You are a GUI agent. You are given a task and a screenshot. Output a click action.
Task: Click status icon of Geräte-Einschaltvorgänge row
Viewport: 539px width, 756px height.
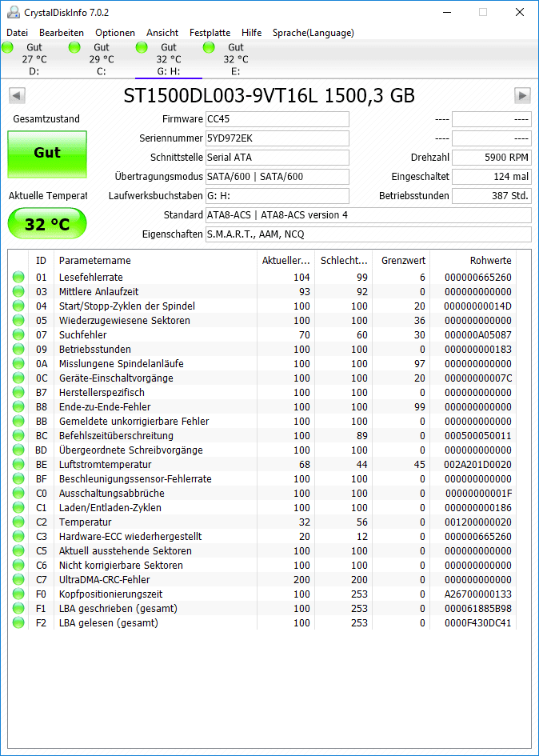click(18, 378)
